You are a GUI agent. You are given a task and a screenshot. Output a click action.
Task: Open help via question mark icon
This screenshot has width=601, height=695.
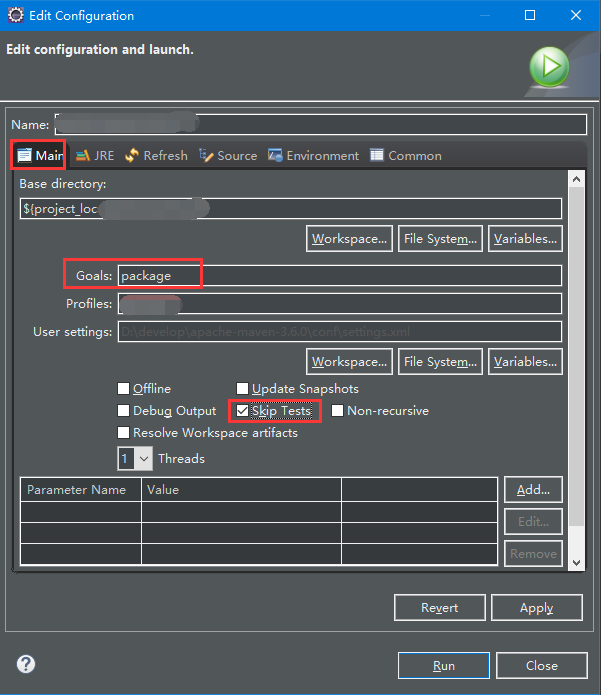[x=26, y=664]
